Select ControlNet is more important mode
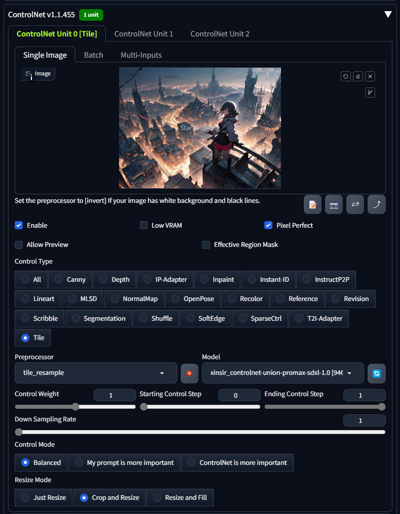400x514 pixels. 237,463
